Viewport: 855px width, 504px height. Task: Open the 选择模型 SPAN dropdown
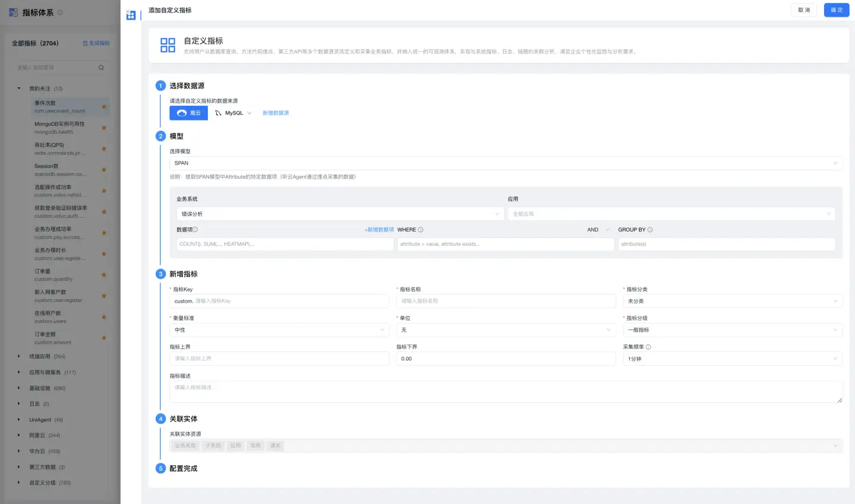(505, 163)
